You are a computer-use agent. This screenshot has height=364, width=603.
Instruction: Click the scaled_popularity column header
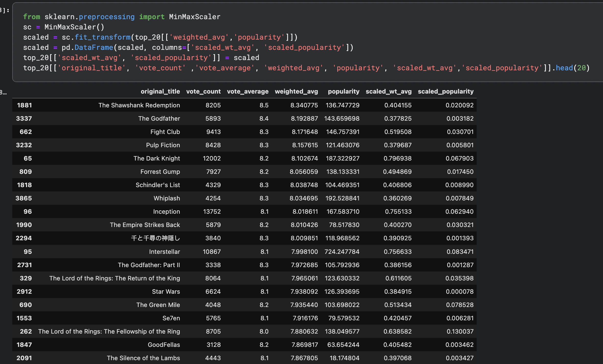tap(445, 92)
